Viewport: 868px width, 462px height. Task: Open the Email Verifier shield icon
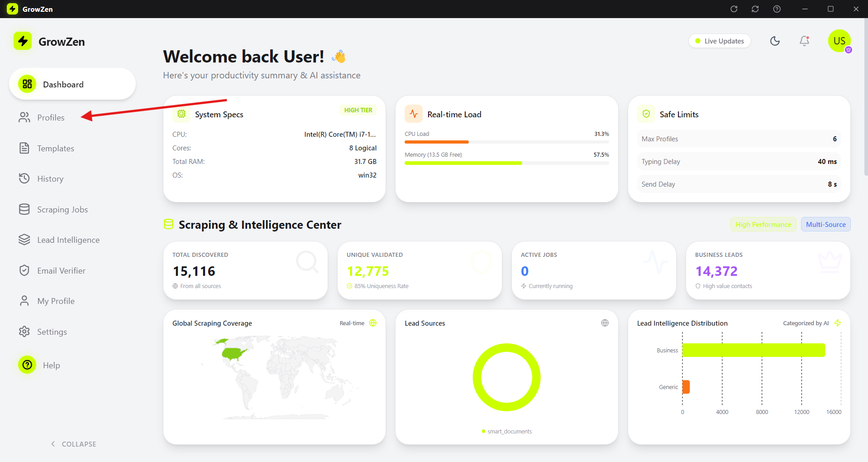click(24, 270)
